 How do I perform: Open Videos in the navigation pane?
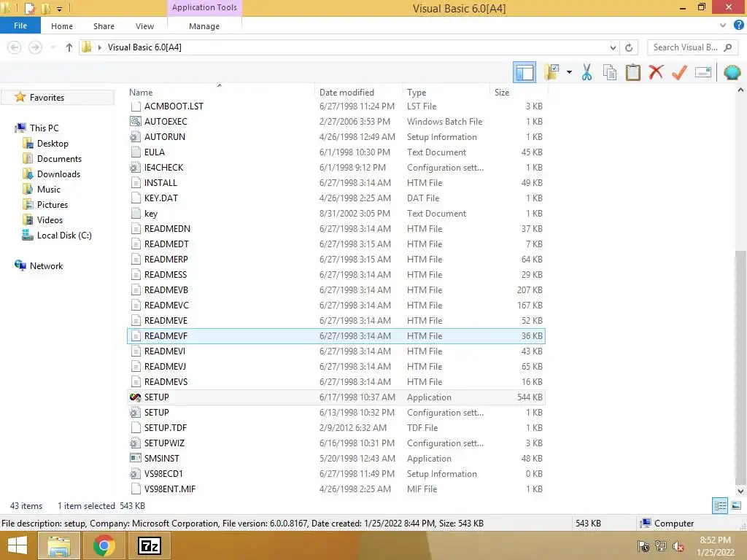[50, 219]
